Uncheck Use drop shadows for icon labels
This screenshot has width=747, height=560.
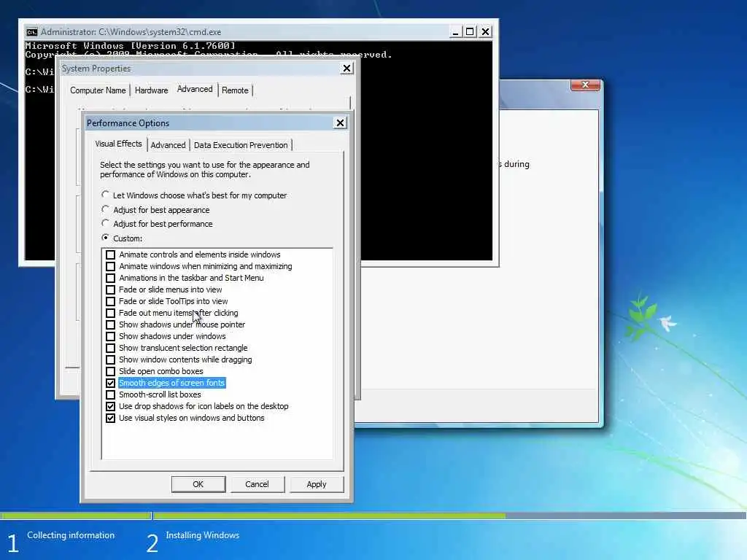[111, 406]
